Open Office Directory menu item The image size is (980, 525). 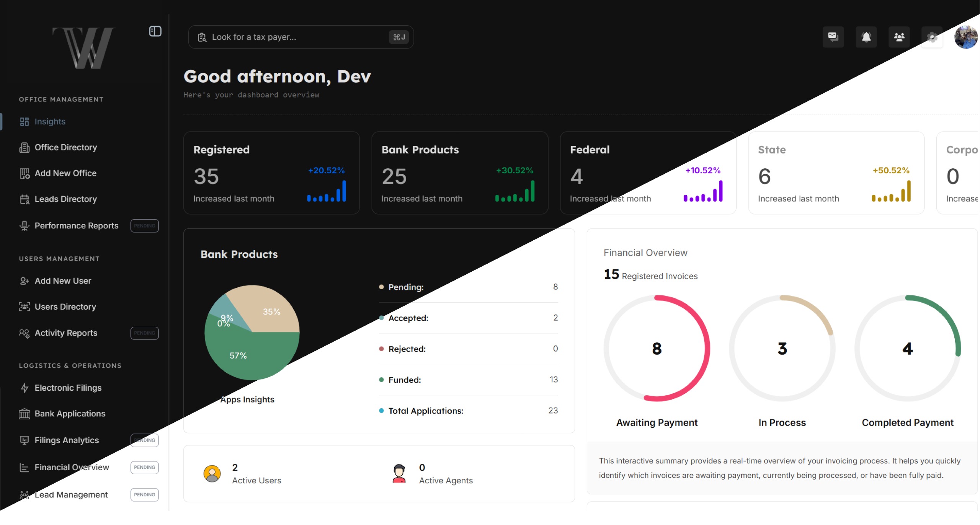pos(65,147)
